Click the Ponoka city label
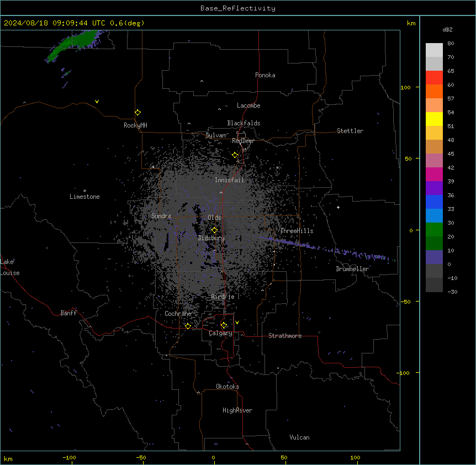Viewport: 476px width, 465px height. 265,75
